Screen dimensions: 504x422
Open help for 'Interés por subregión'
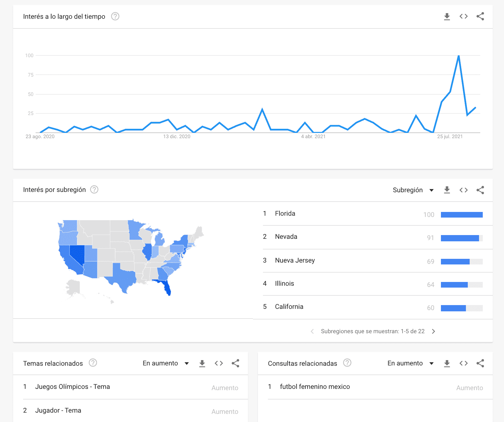pos(94,189)
